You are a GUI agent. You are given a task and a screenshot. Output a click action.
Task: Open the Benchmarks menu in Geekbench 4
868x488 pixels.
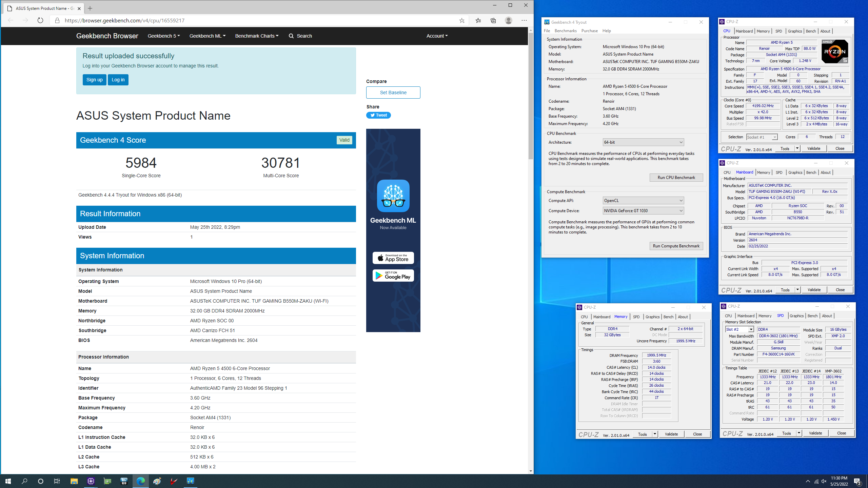566,31
